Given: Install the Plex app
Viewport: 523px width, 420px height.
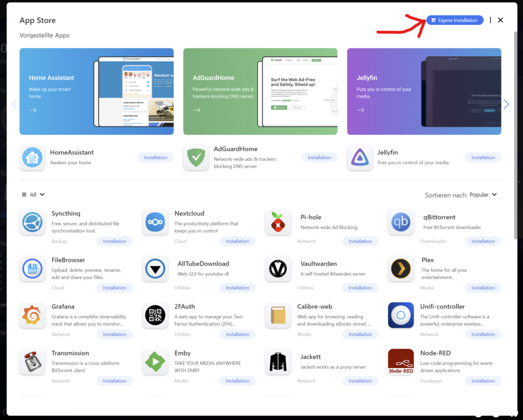Looking at the screenshot, I should coord(483,288).
